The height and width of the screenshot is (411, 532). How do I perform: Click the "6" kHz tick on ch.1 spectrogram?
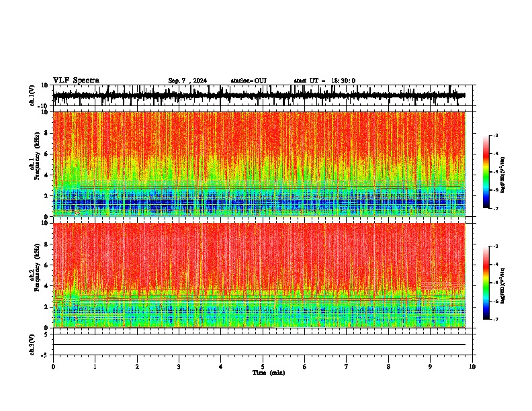coord(47,154)
